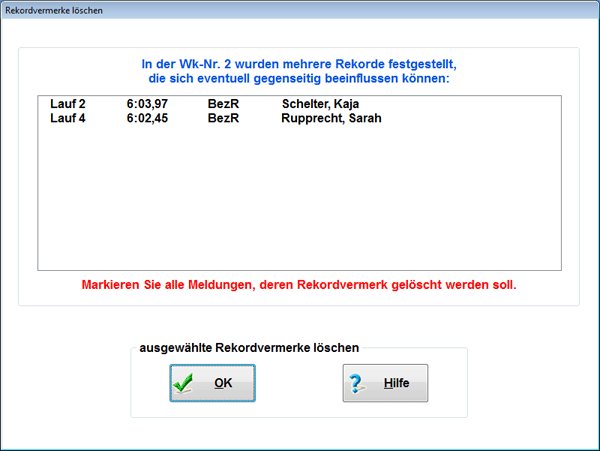Click BezR in the Lauf 2 row

point(221,104)
